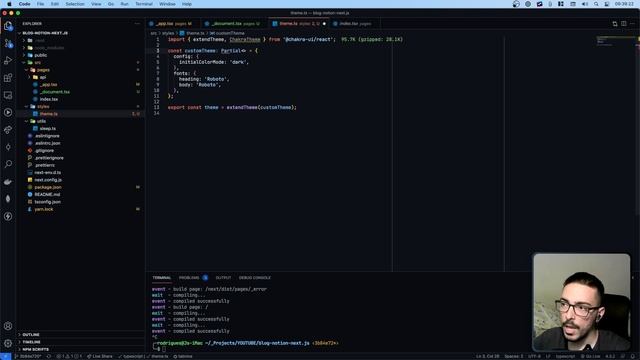
Task: Click the split editor icon
Action: tap(624, 24)
